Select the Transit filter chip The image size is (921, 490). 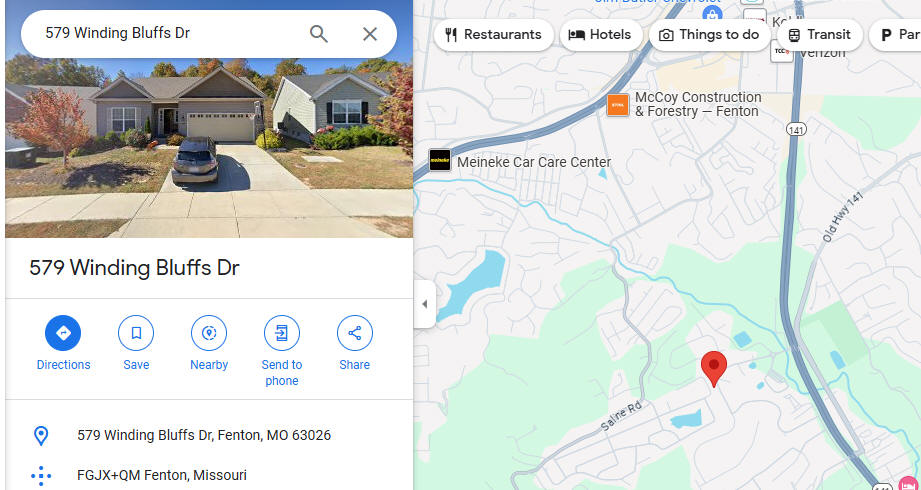click(819, 35)
